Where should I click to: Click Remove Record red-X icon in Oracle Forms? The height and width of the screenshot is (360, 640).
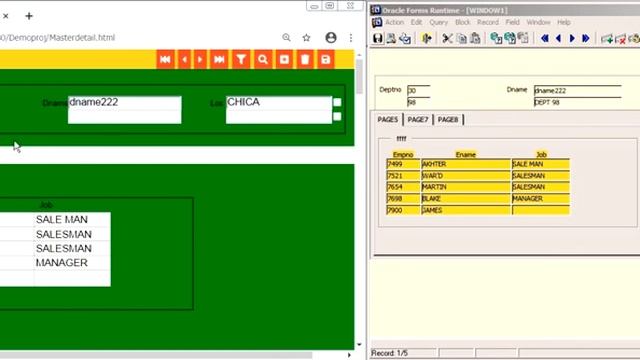coord(620,39)
